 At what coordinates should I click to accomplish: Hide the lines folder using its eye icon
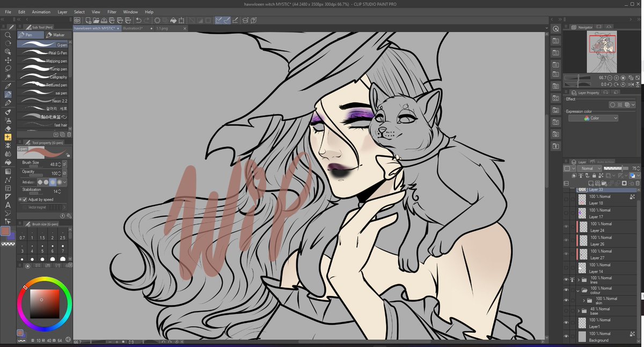[x=566, y=280]
